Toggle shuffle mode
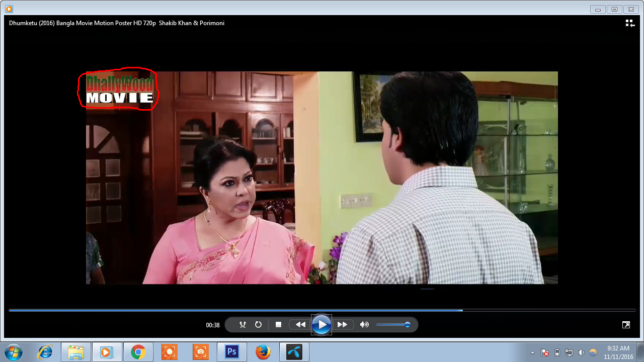This screenshot has width=644, height=362. click(x=243, y=325)
